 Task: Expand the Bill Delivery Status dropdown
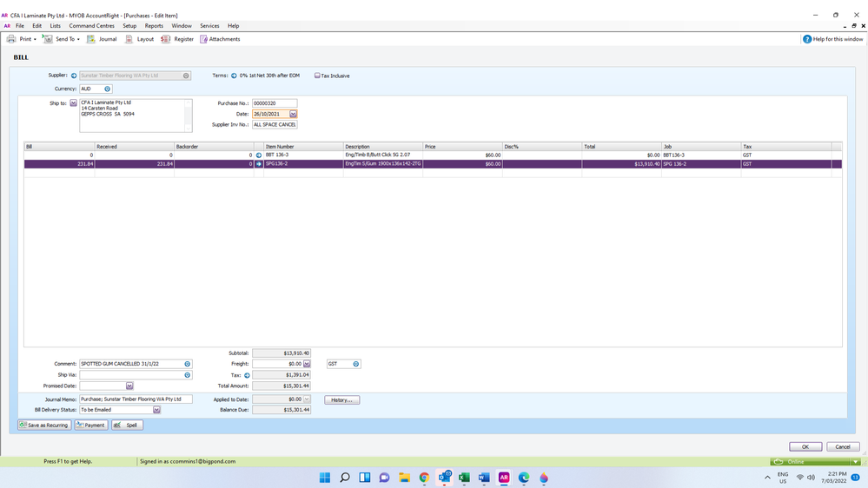coord(156,410)
